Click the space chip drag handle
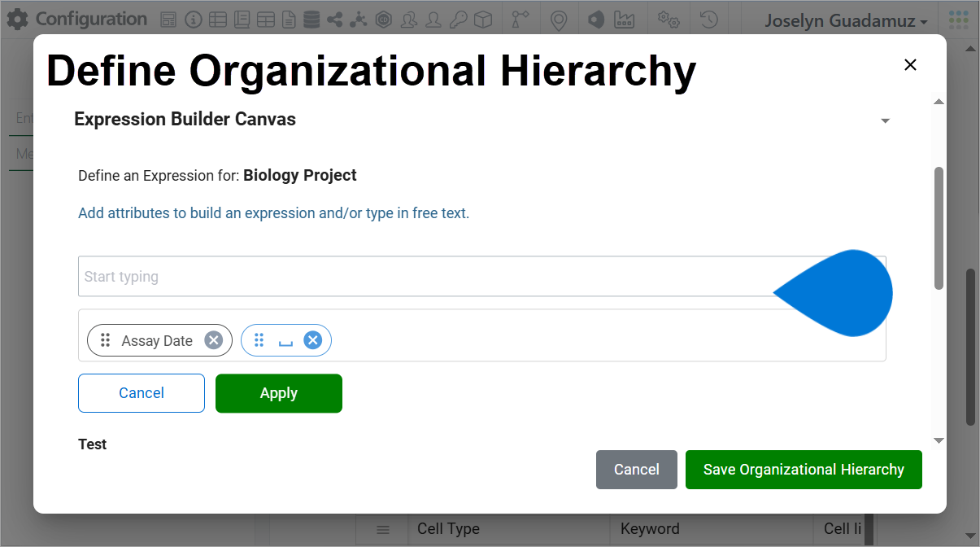Viewport: 980px width, 547px height. [259, 340]
